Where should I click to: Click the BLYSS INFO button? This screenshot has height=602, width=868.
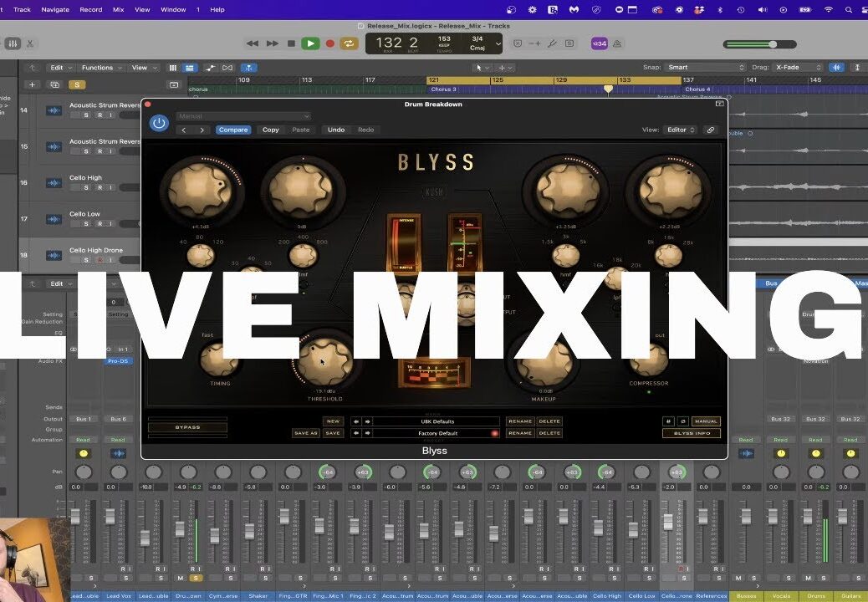click(692, 433)
